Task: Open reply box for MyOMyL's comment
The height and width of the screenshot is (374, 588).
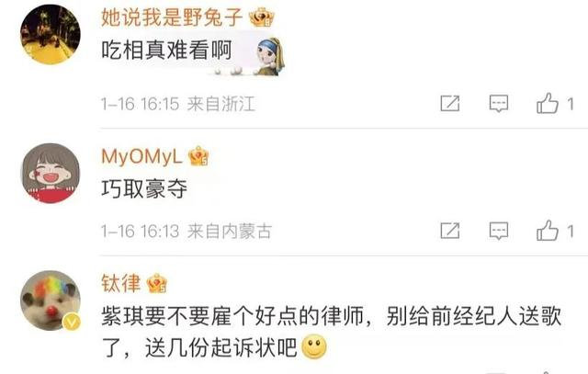Action: pos(499,231)
